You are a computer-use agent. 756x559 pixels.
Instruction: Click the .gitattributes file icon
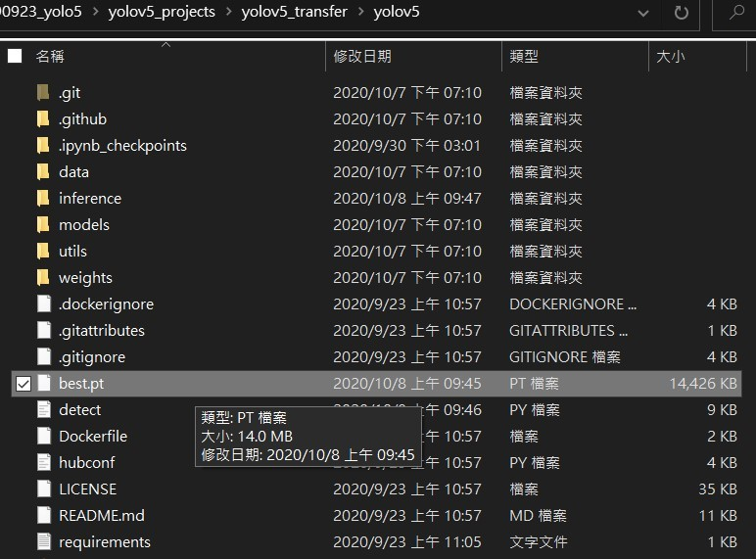(x=44, y=330)
